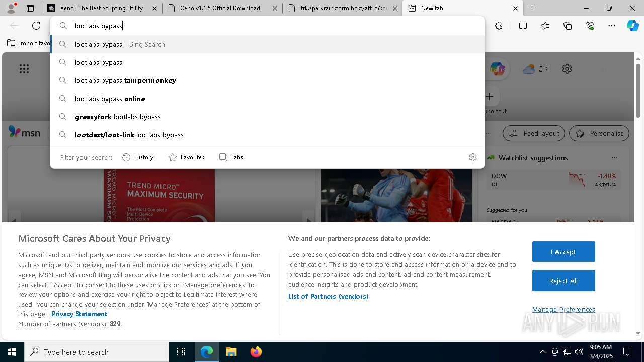The width and height of the screenshot is (644, 362).
Task: Open the Windows Start menu
Action: click(12, 352)
